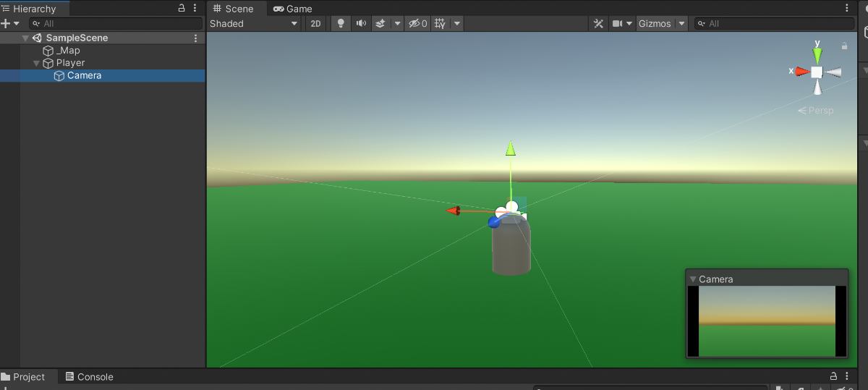The height and width of the screenshot is (390, 868).
Task: Click the Project panel search field
Action: click(650, 388)
